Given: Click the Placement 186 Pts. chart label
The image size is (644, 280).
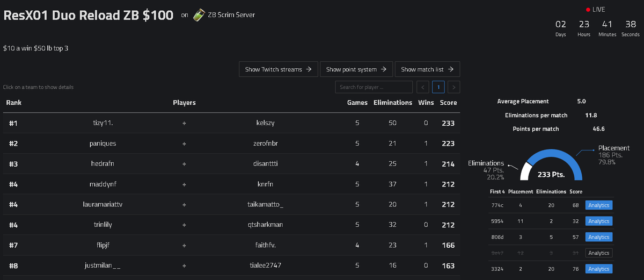Looking at the screenshot, I should pos(613,154).
